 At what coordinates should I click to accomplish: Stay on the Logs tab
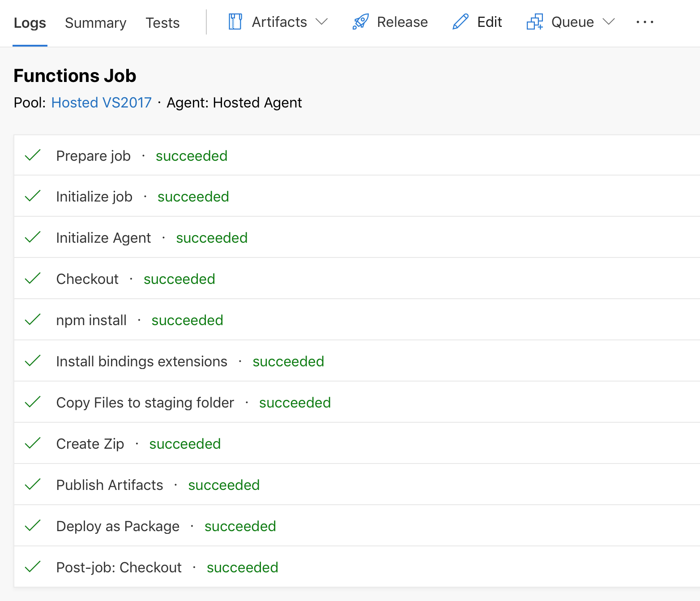coord(30,22)
